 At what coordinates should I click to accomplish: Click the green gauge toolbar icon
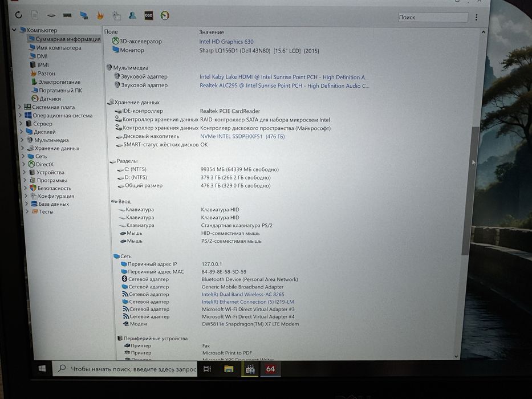(165, 15)
